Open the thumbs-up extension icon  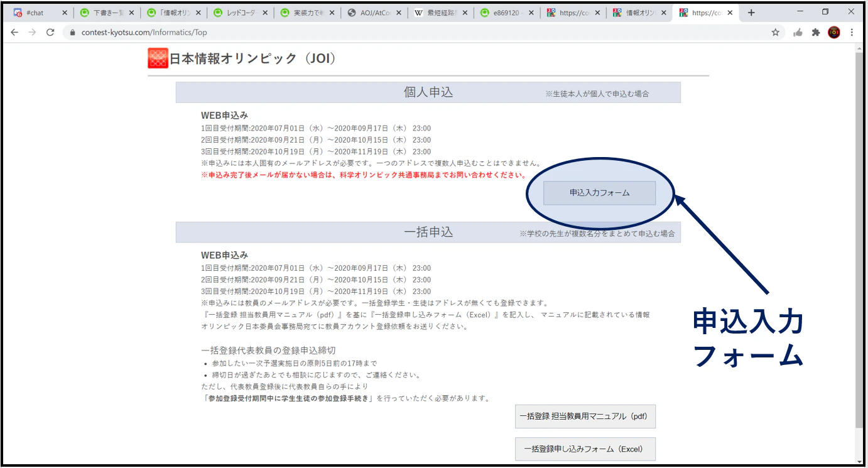click(798, 33)
